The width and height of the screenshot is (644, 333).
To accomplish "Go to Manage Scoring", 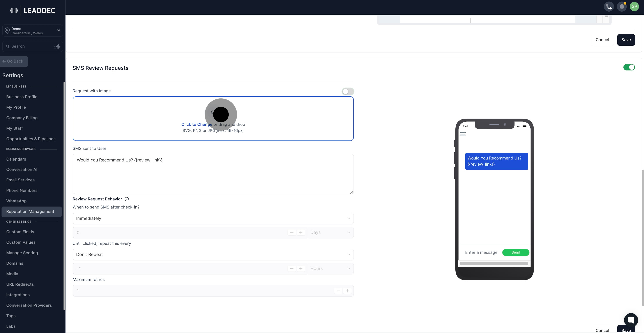I will click(x=22, y=253).
